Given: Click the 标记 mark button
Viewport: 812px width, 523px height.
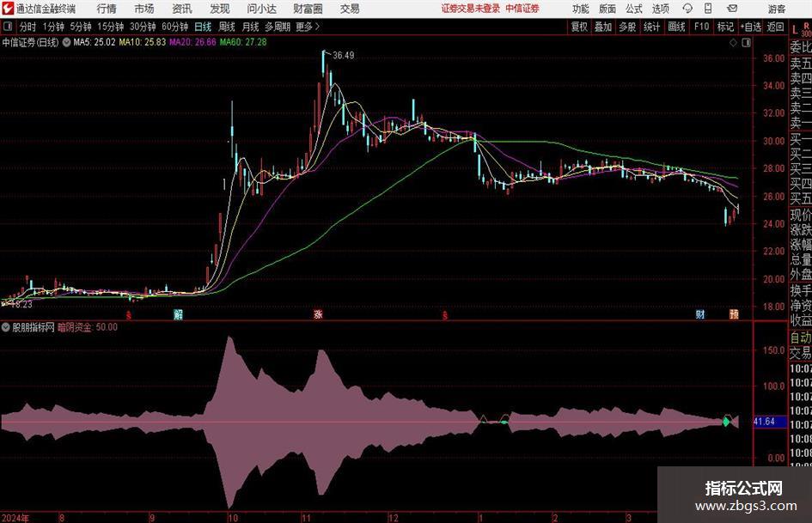Looking at the screenshot, I should click(x=725, y=27).
